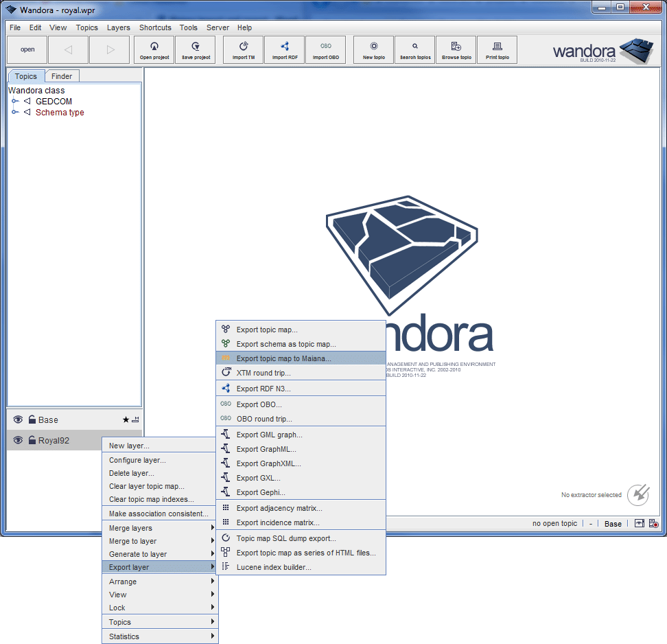Toggle visibility eye of Royal92 layer
This screenshot has width=667, height=644.
[19, 440]
